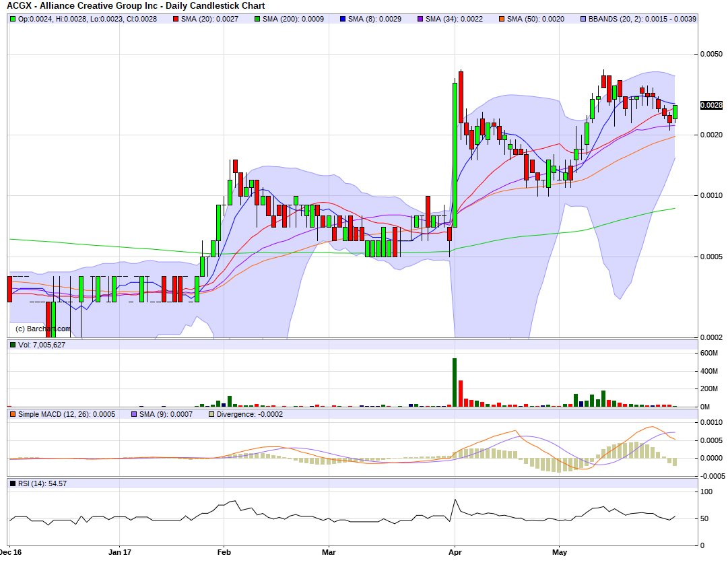This screenshot has height=573, width=728.
Task: Click the SMA (8): 0.0029 label
Action: [374, 19]
